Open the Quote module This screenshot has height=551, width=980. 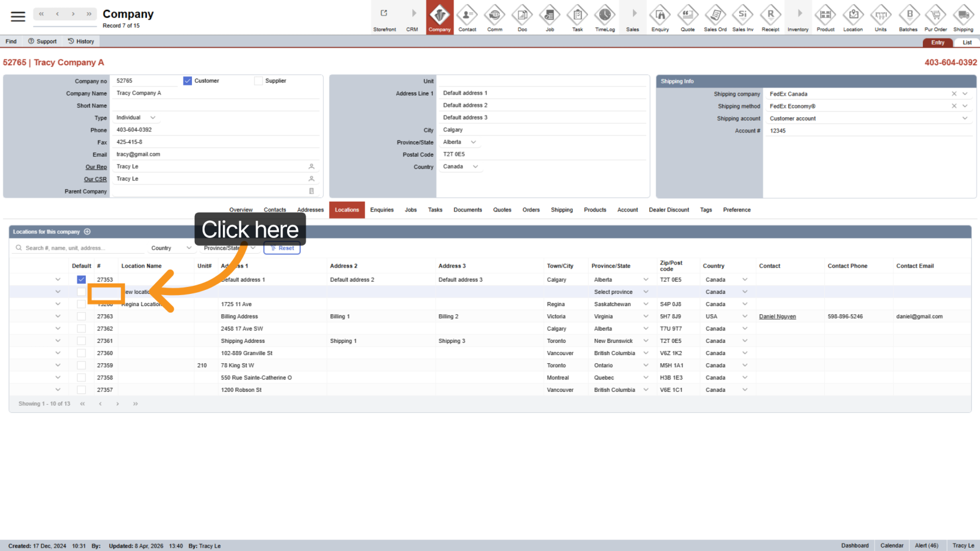[x=688, y=17]
